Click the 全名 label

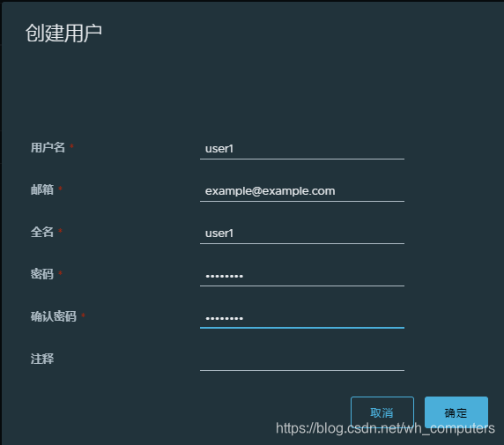pos(42,232)
